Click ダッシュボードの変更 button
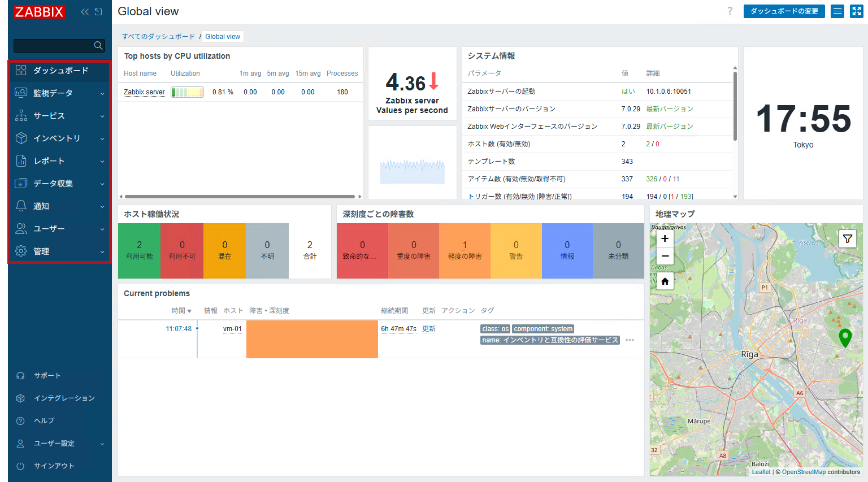Image resolution: width=868 pixels, height=482 pixels. click(784, 11)
